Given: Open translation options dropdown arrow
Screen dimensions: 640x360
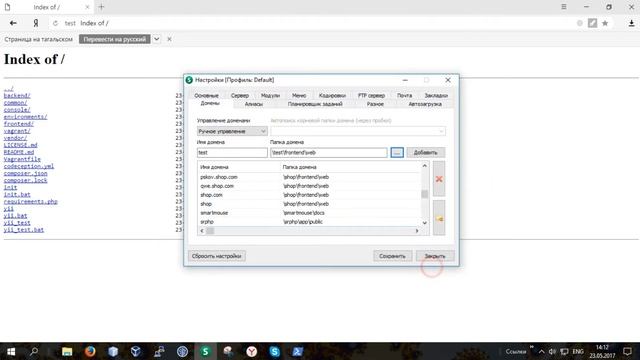Looking at the screenshot, I should (157, 39).
